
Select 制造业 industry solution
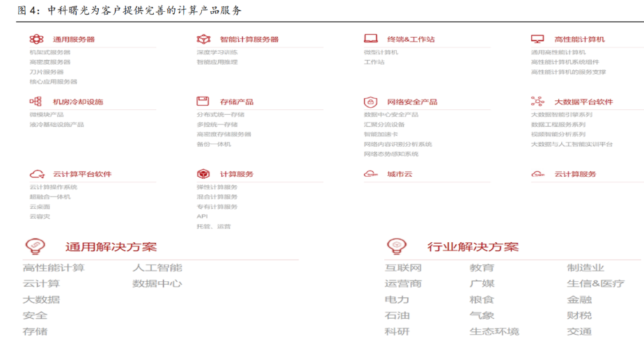click(586, 268)
